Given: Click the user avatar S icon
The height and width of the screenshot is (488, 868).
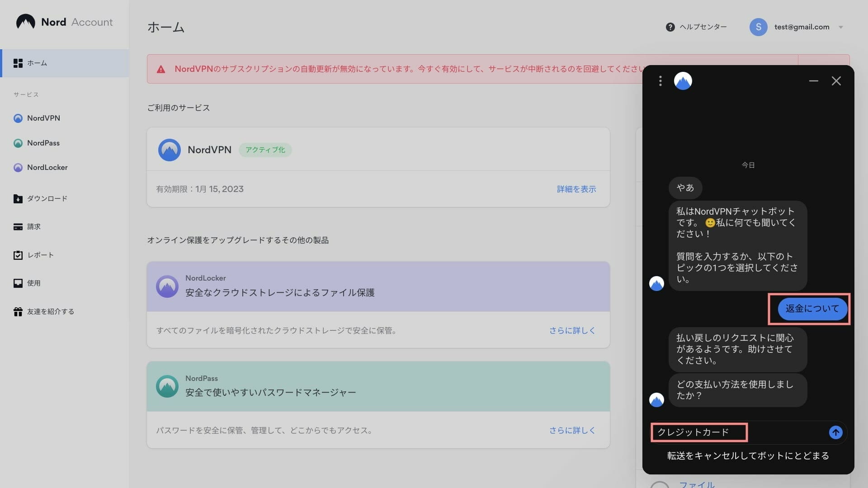Looking at the screenshot, I should point(758,27).
